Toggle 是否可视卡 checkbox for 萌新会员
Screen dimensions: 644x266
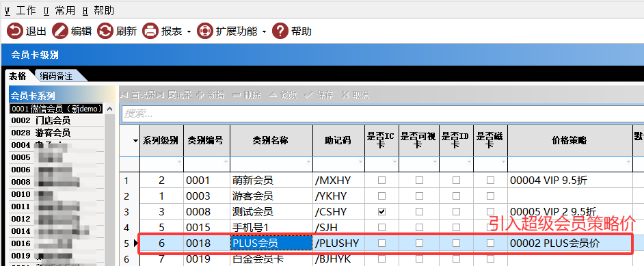click(419, 180)
